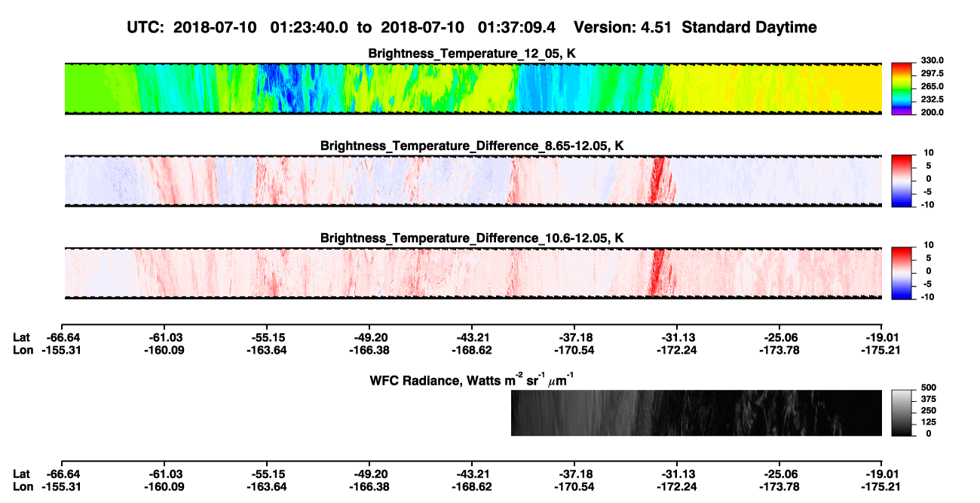Click the 10.6-12.05 difference image strip
Screen dimensions: 980x503
pyautogui.click(x=473, y=273)
